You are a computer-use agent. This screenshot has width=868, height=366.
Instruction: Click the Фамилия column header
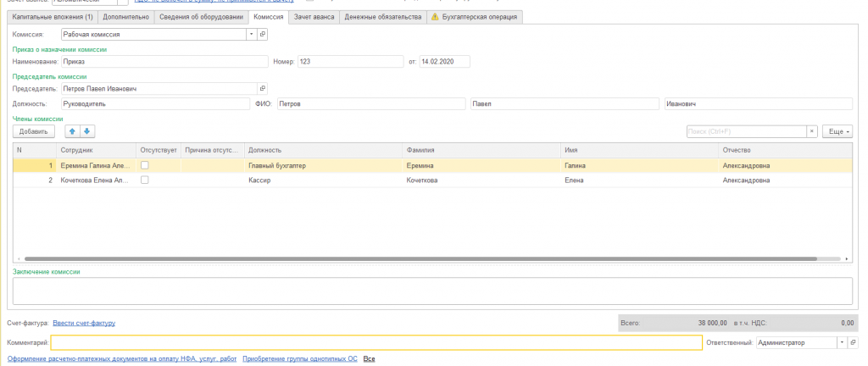click(481, 150)
